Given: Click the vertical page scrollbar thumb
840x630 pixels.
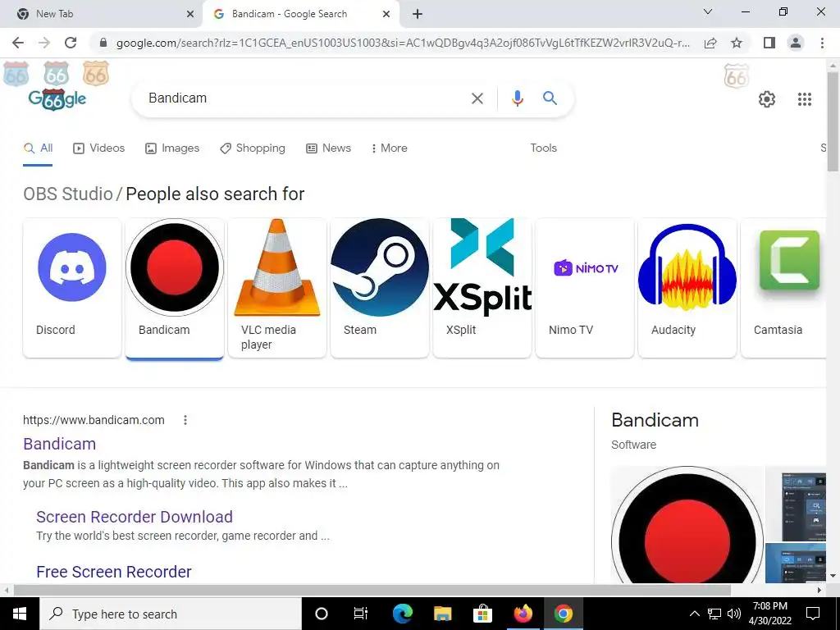Looking at the screenshot, I should coord(833,121).
